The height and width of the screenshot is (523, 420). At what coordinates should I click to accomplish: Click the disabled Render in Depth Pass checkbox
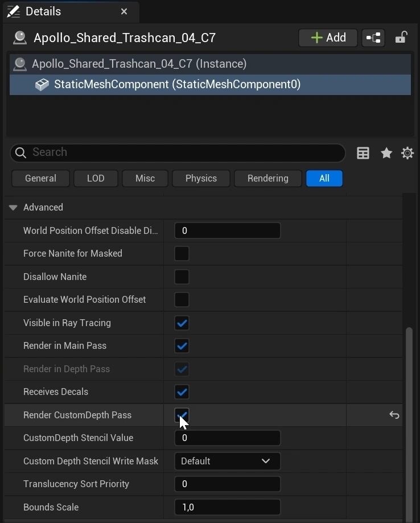click(182, 369)
